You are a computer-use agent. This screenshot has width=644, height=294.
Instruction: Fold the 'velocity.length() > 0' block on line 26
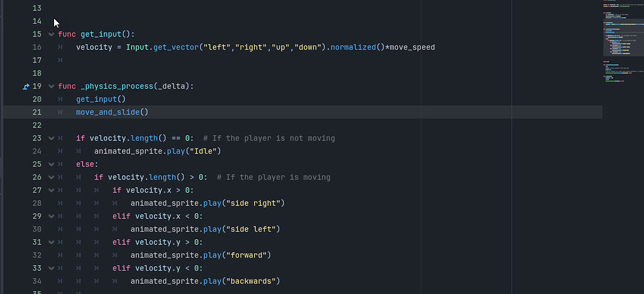pyautogui.click(x=52, y=178)
